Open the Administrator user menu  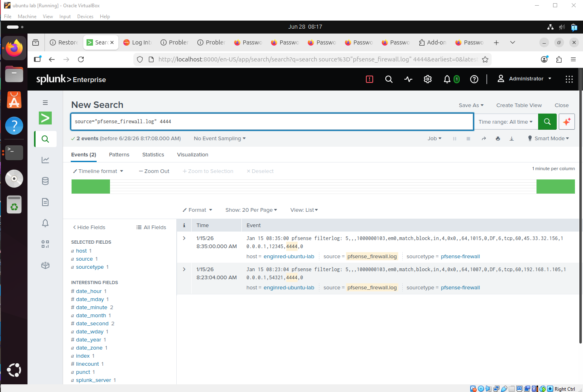pyautogui.click(x=524, y=79)
